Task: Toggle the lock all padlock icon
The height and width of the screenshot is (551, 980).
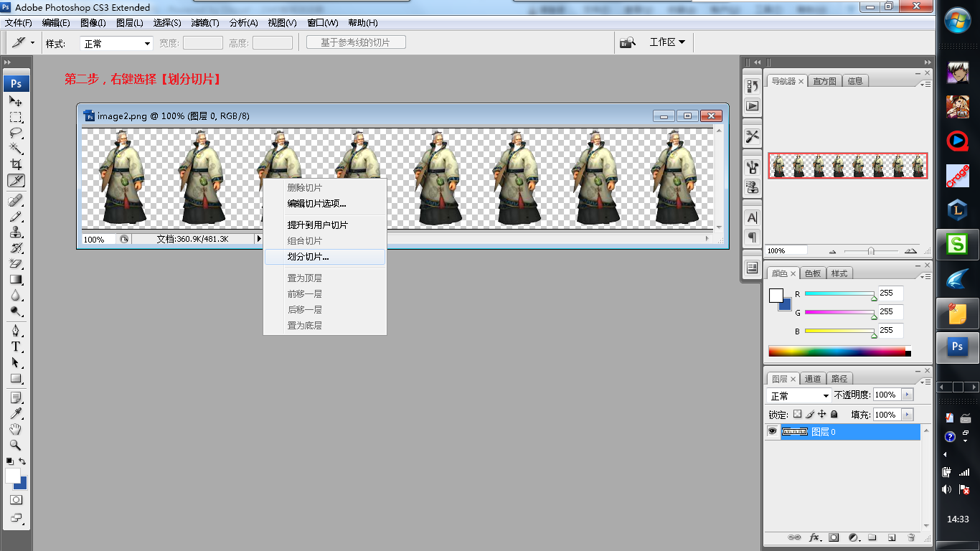Action: click(834, 415)
